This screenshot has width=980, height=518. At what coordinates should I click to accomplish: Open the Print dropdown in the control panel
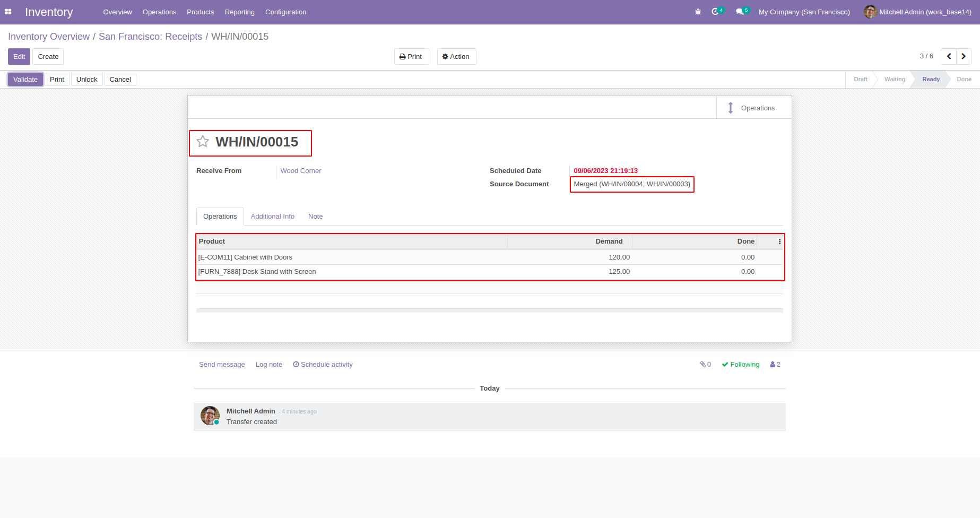click(411, 57)
